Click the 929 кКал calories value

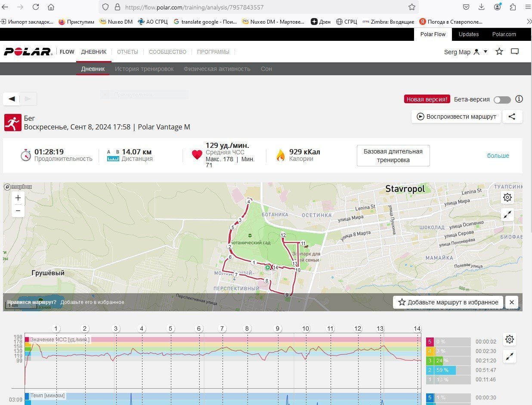click(x=304, y=152)
